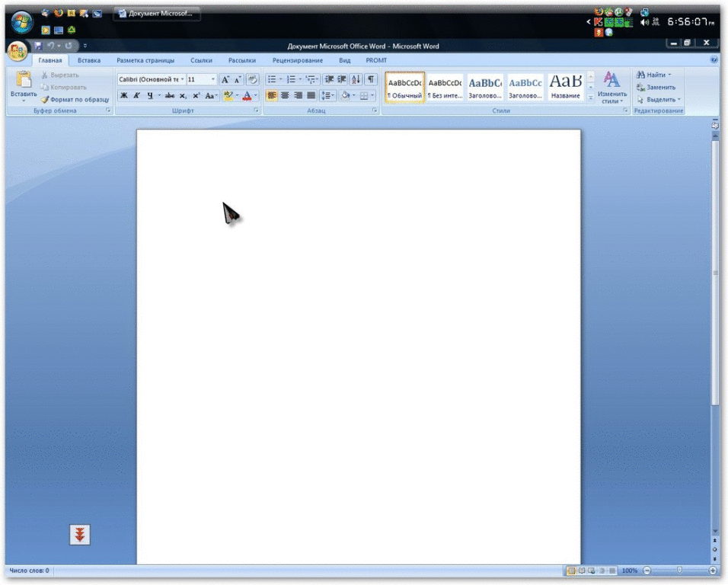
Task: Apply strikethrough (abc) formatting
Action: pyautogui.click(x=170, y=96)
